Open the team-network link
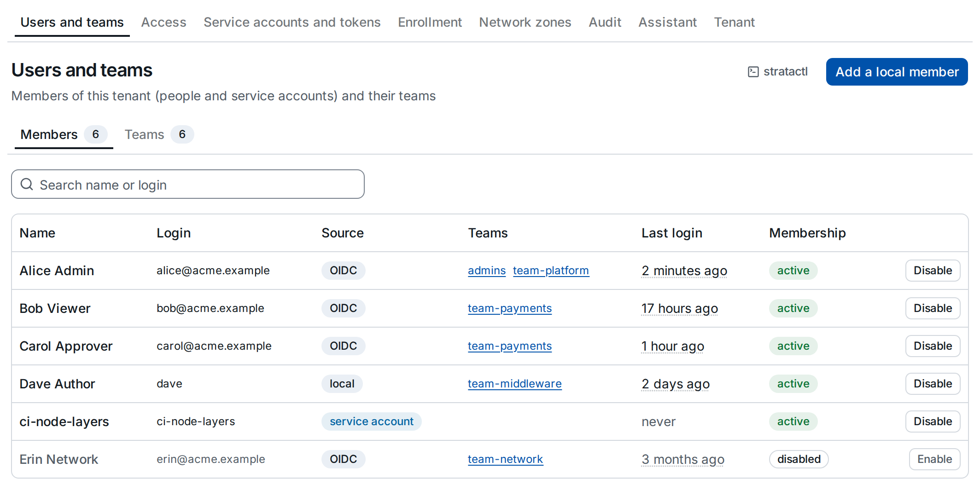Image resolution: width=980 pixels, height=485 pixels. tap(505, 459)
